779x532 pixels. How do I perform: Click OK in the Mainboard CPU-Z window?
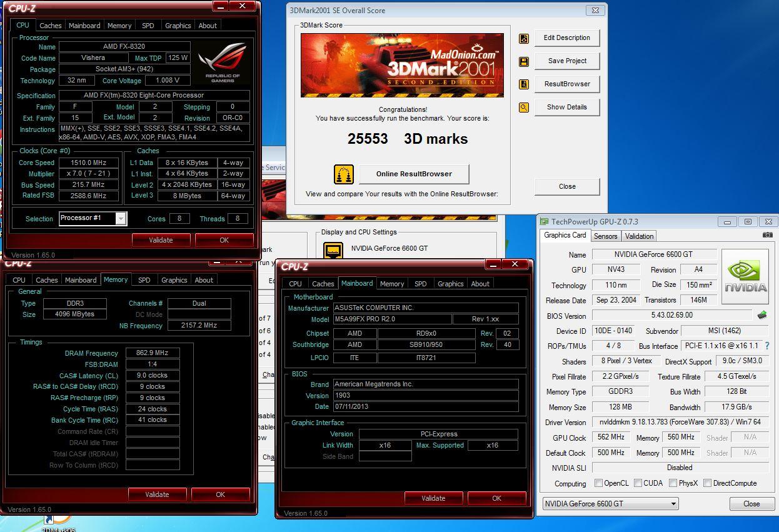(x=497, y=498)
